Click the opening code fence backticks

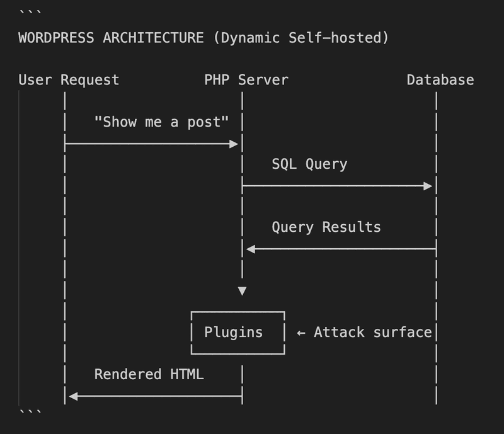(x=30, y=14)
